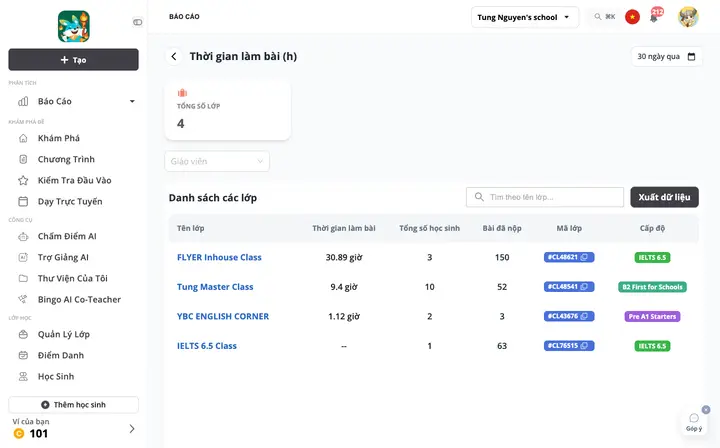
Task: Open the 30 ngày qua date picker
Action: 667,56
